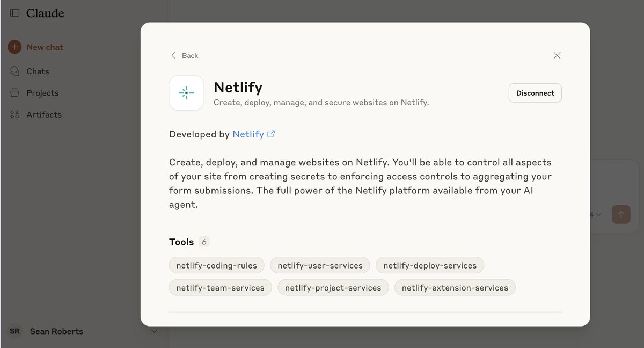Click the Tools section heading
The width and height of the screenshot is (644, 348).
(181, 242)
